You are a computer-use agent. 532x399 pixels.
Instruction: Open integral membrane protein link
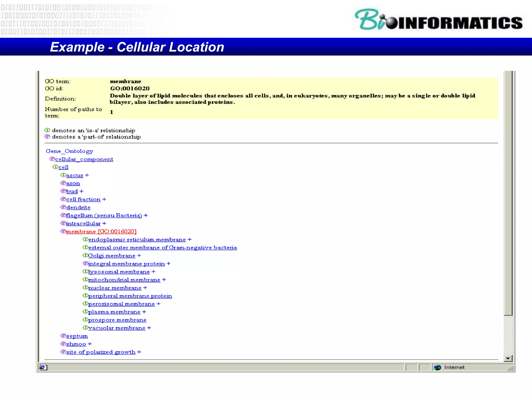tap(127, 264)
